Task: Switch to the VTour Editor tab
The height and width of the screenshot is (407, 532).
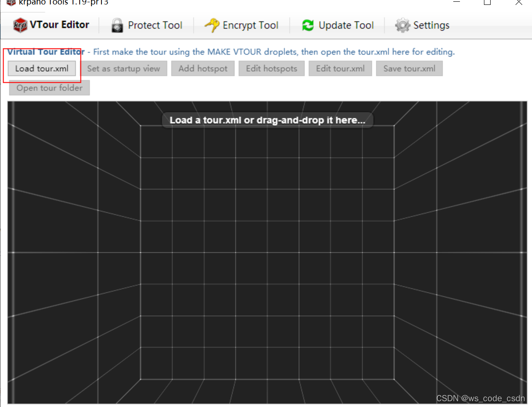Action: [51, 25]
